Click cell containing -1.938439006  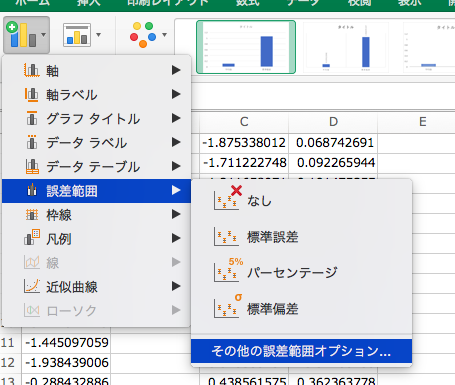pyautogui.click(x=66, y=363)
